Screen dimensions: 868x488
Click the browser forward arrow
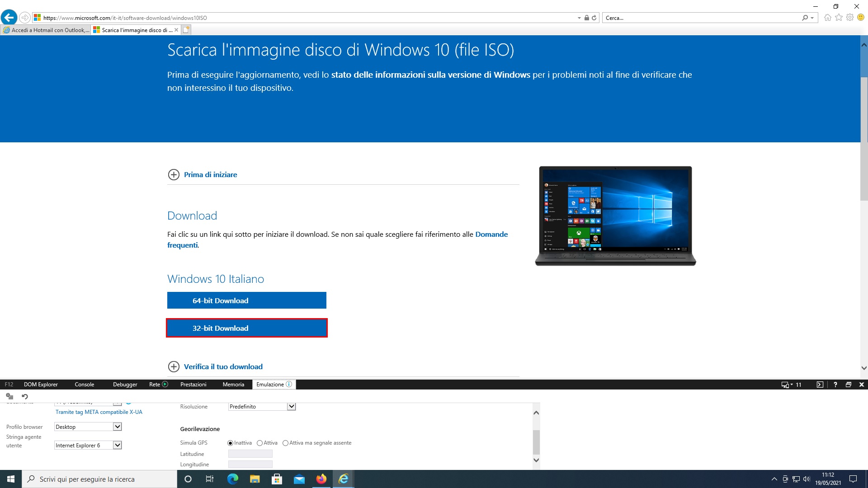(25, 18)
